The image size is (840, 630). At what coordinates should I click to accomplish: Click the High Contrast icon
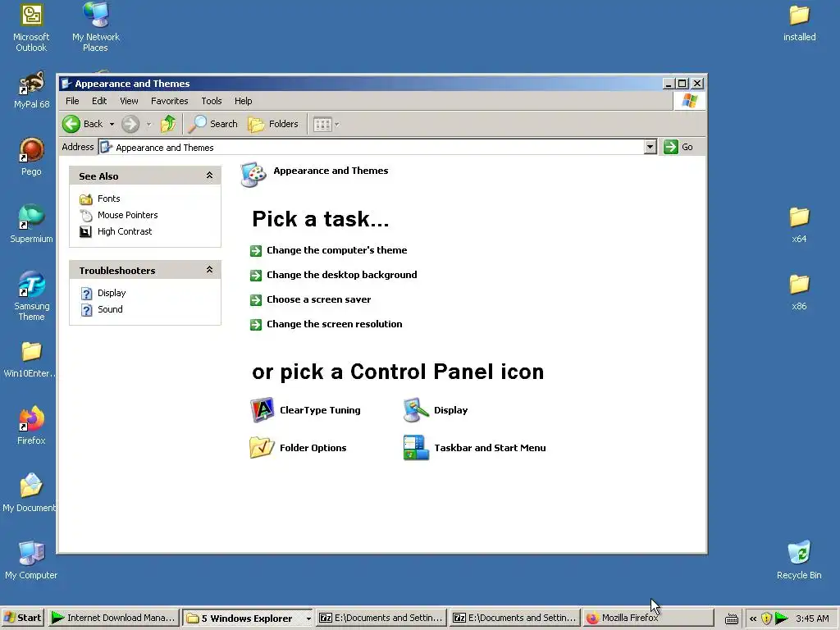[x=85, y=232]
